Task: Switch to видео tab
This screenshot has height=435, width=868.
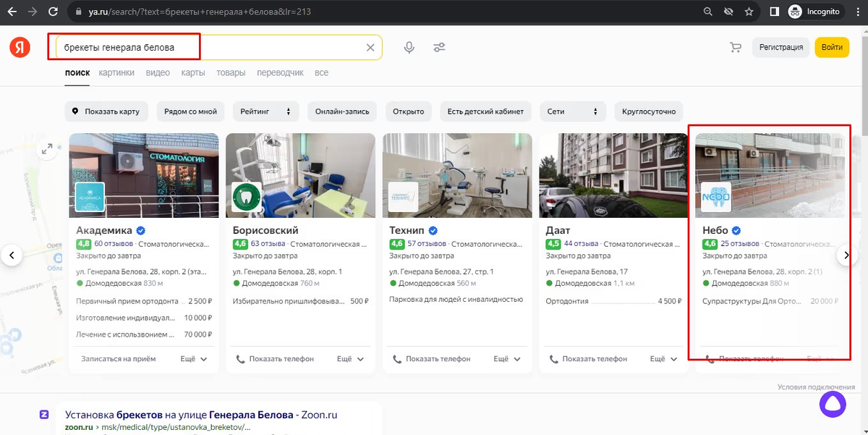Action: pyautogui.click(x=158, y=73)
